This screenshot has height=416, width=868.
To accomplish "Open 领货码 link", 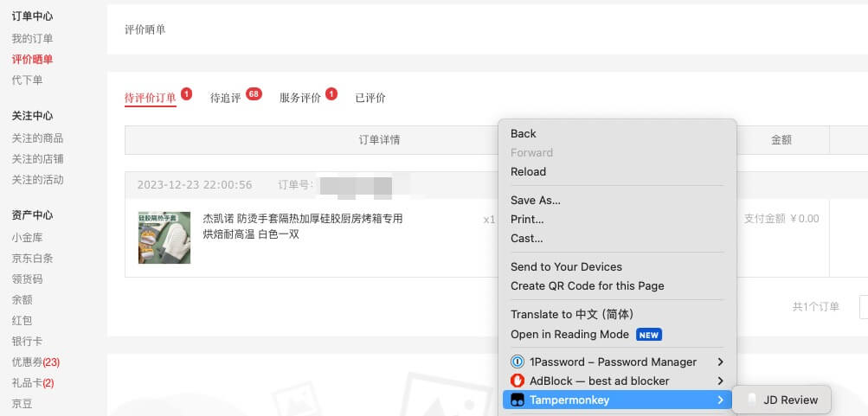I will (x=27, y=279).
